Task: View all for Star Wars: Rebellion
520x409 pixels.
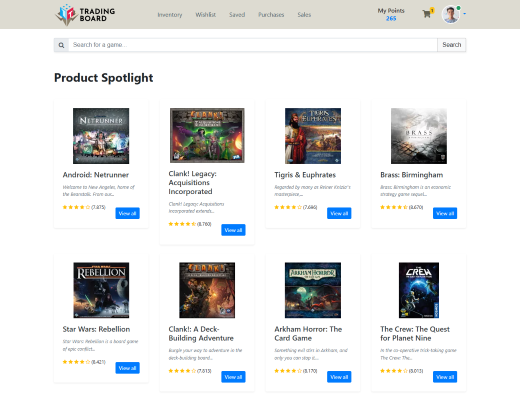Action: [x=127, y=368]
